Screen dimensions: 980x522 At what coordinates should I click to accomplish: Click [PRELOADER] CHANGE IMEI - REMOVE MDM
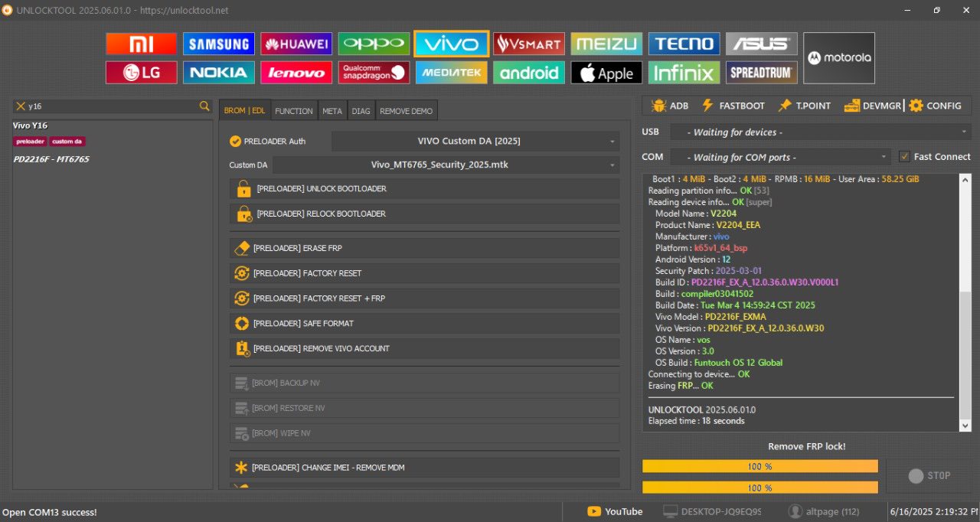(425, 468)
